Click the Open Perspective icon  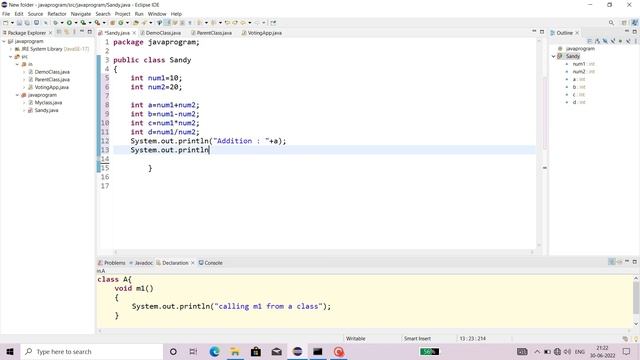[x=624, y=23]
